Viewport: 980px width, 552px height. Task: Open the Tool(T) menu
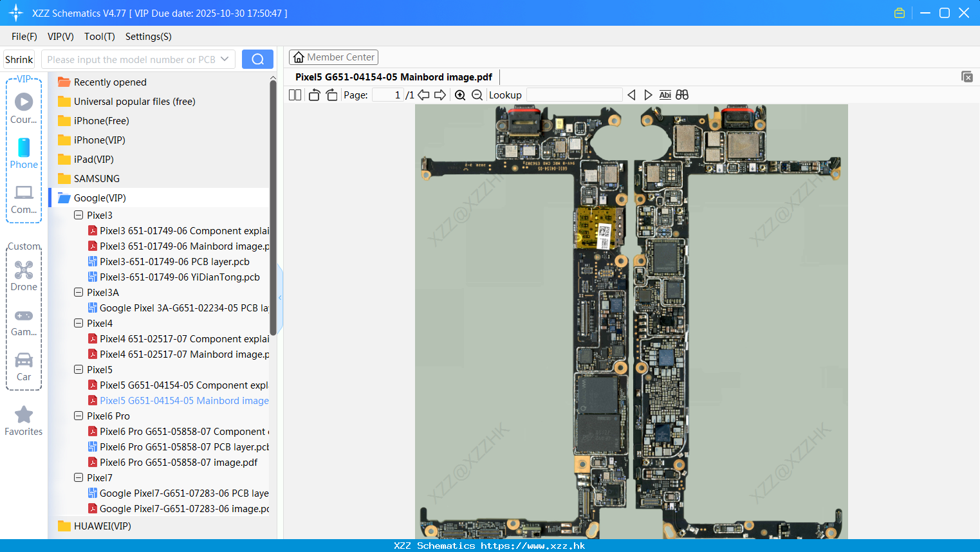coord(100,37)
